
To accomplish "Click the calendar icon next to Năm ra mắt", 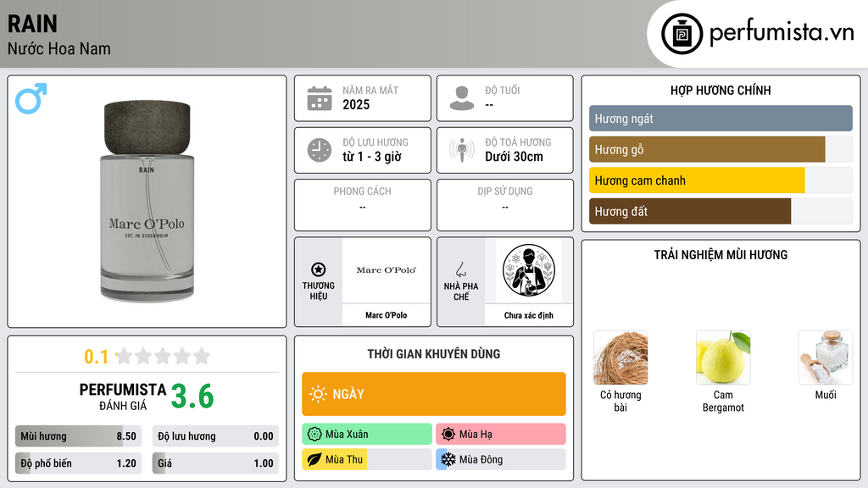I will pos(320,98).
